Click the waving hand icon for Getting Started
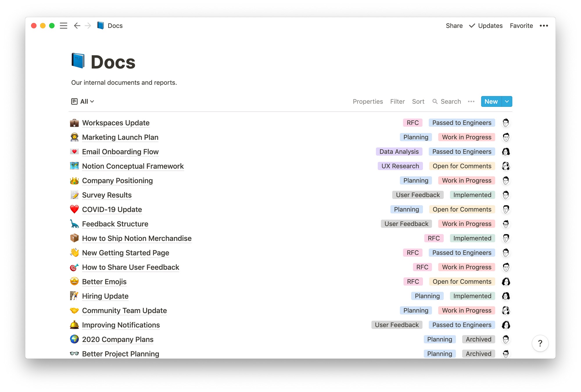This screenshot has height=392, width=581. coord(74,253)
